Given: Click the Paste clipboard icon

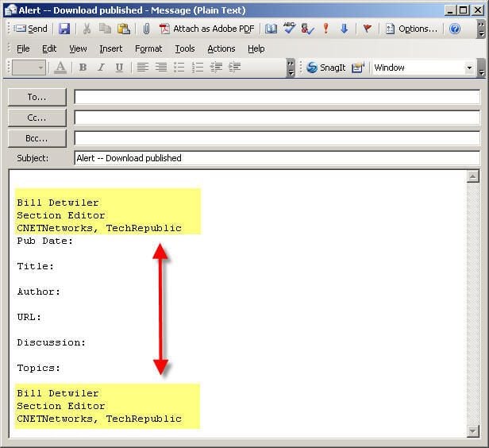Looking at the screenshot, I should coord(124,29).
